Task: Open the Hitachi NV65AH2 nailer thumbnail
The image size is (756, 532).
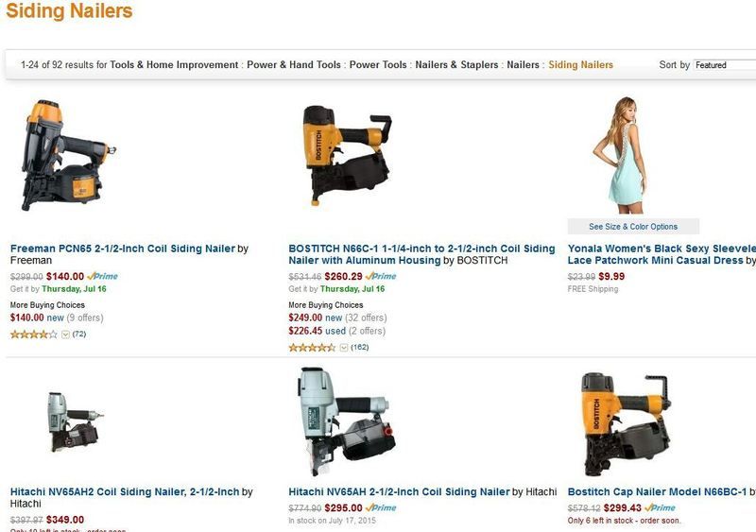Action: click(76, 422)
